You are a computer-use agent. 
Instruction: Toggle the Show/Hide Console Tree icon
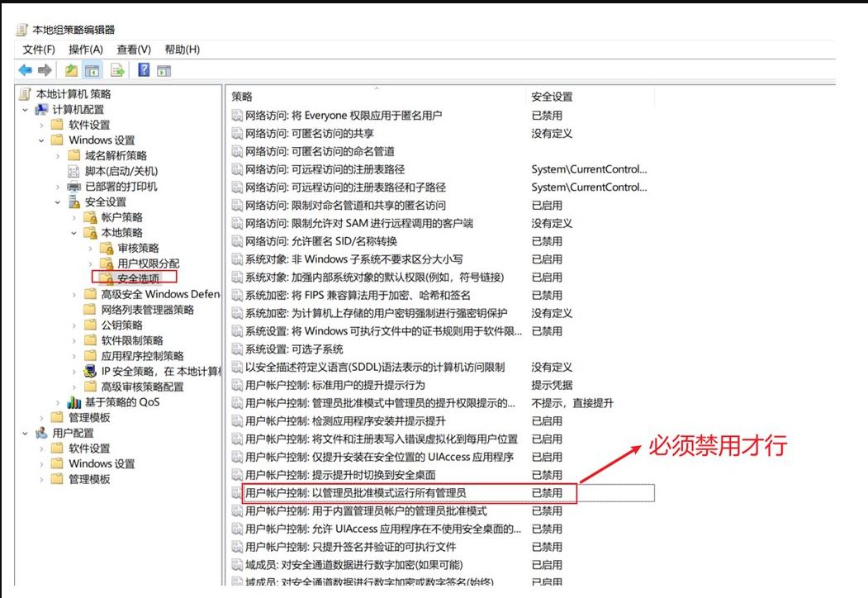point(92,70)
